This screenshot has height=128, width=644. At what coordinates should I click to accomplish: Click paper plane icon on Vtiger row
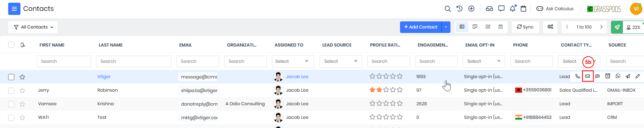point(628,76)
